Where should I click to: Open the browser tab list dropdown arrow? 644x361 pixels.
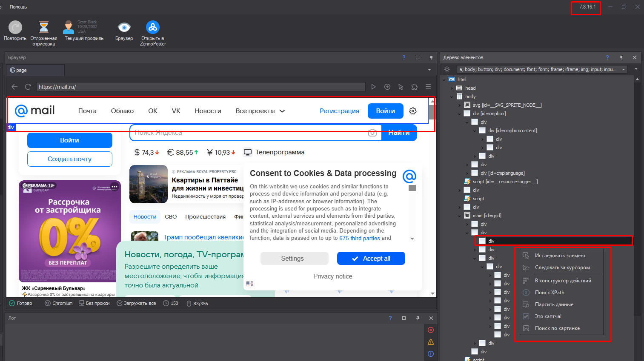tap(429, 70)
